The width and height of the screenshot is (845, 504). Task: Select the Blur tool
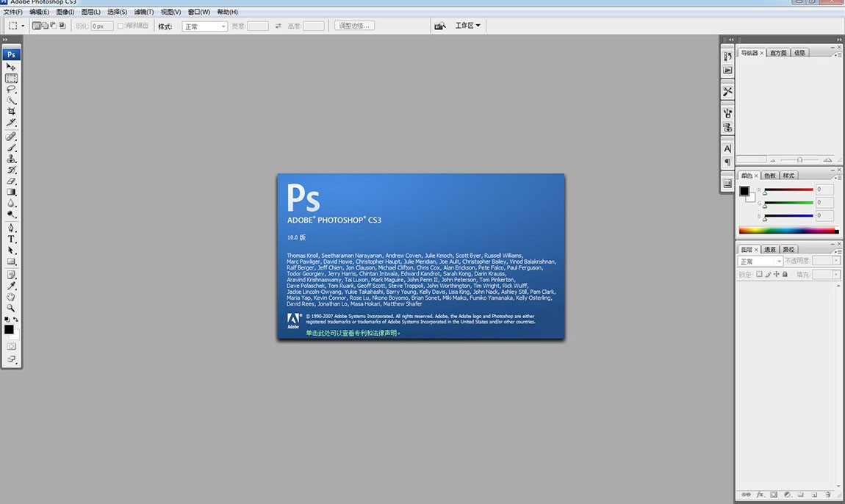pyautogui.click(x=11, y=204)
